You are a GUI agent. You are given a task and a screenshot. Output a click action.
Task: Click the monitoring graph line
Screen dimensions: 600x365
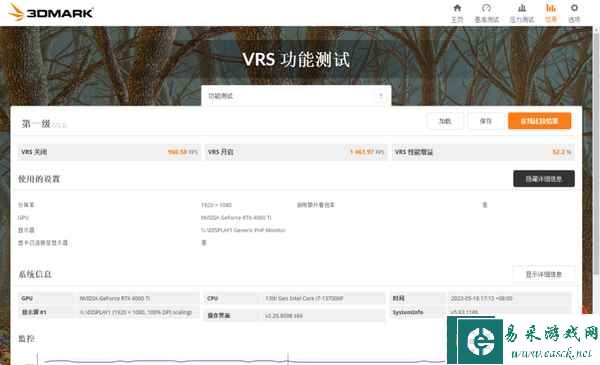245,361
